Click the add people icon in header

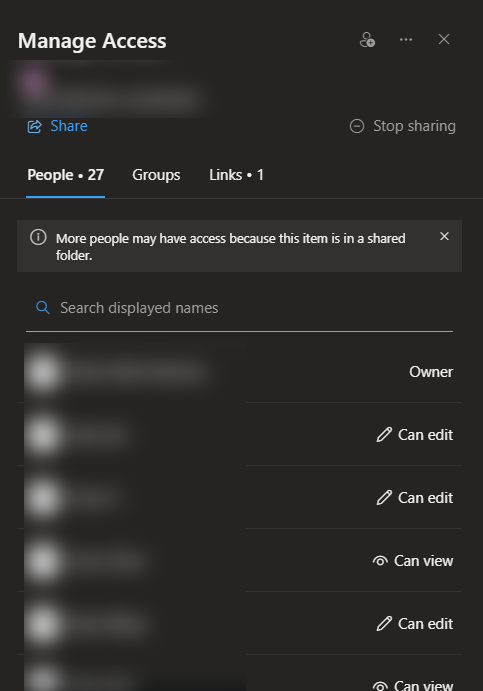[x=367, y=40]
